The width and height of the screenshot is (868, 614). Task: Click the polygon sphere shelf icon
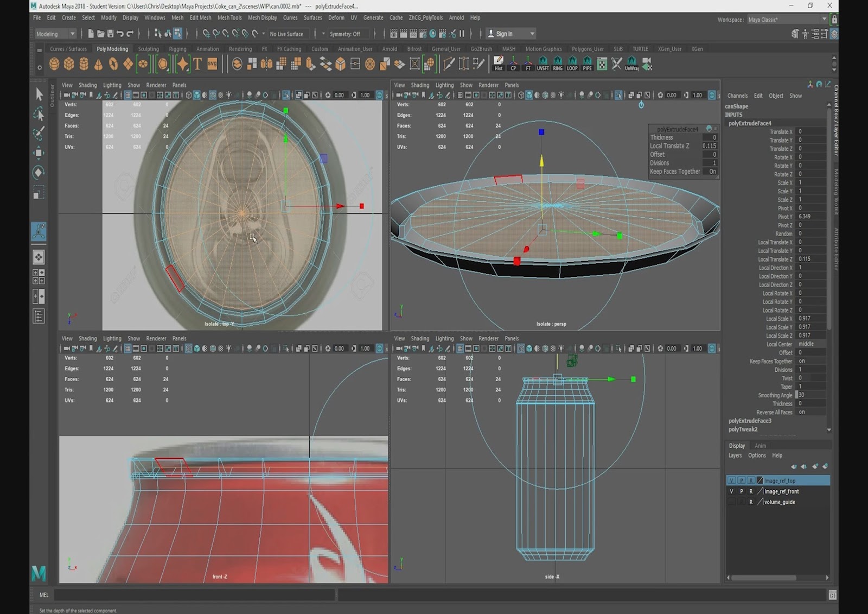coord(54,65)
